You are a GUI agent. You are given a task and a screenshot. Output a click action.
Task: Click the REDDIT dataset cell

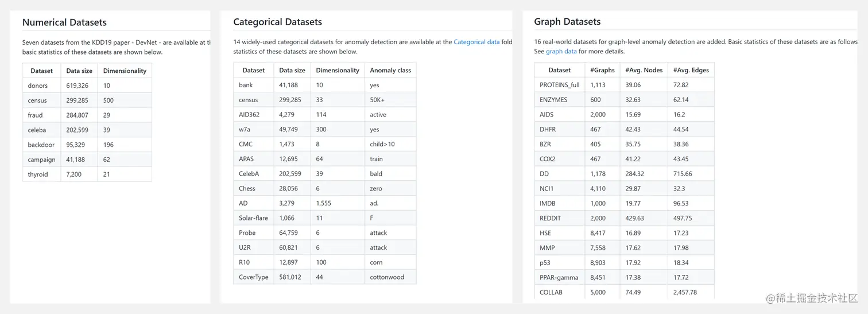point(550,218)
